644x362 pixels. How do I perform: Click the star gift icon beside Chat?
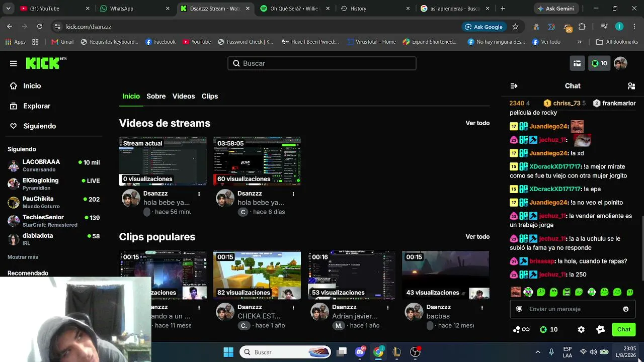(600, 330)
